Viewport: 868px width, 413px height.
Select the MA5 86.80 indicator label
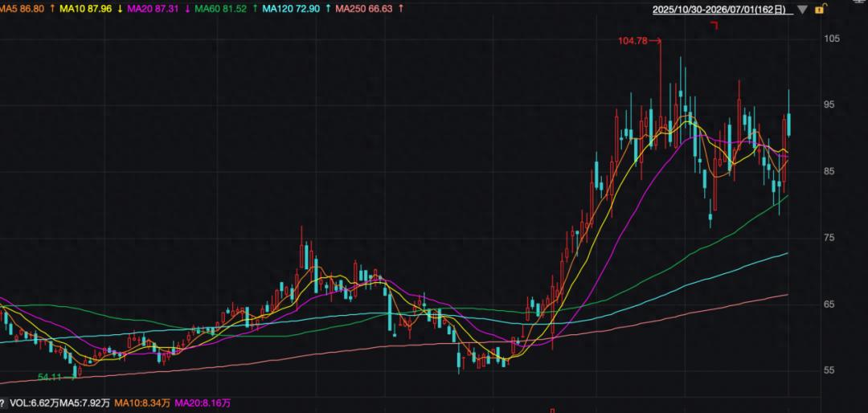(23, 9)
